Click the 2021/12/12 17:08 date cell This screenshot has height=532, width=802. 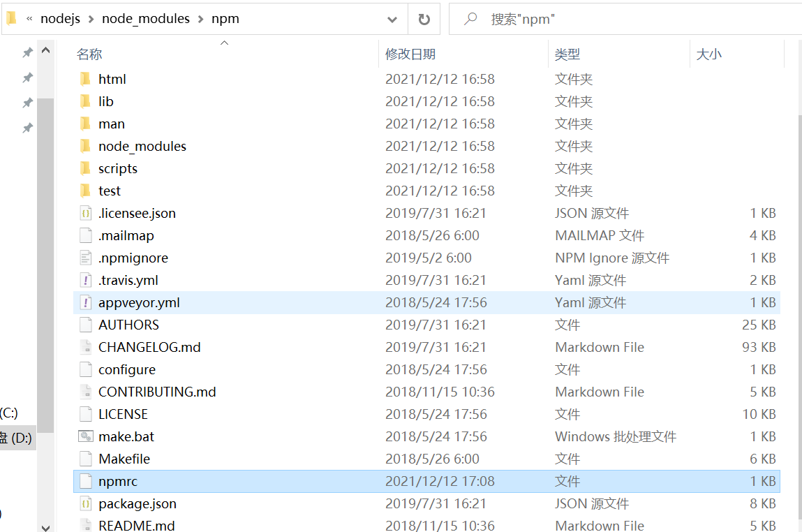tap(440, 481)
